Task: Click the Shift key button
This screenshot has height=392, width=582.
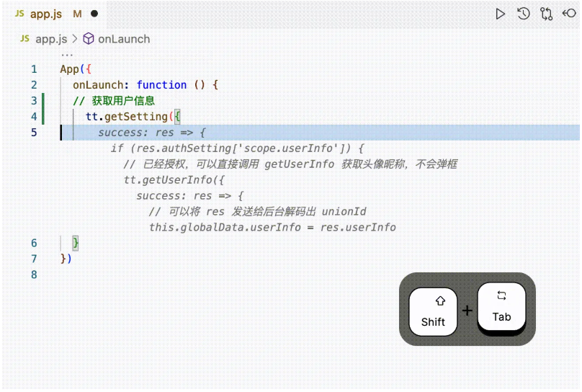Action: [433, 312]
